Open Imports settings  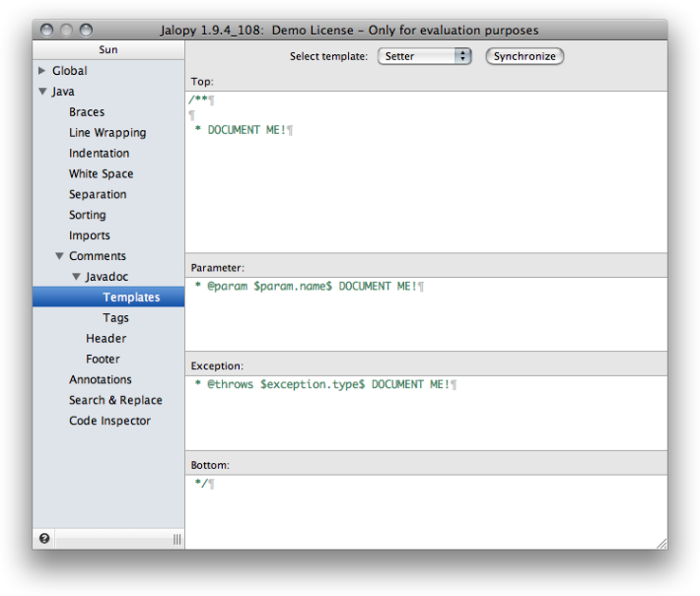[x=90, y=235]
